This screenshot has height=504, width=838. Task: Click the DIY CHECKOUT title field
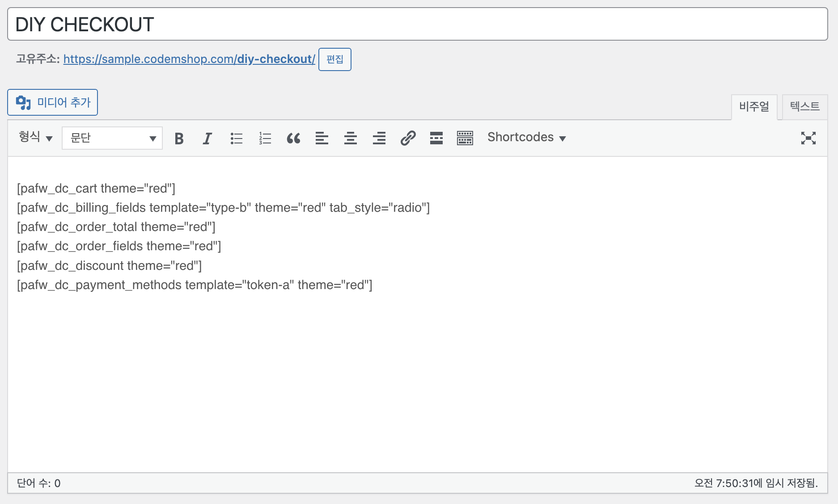pyautogui.click(x=417, y=25)
